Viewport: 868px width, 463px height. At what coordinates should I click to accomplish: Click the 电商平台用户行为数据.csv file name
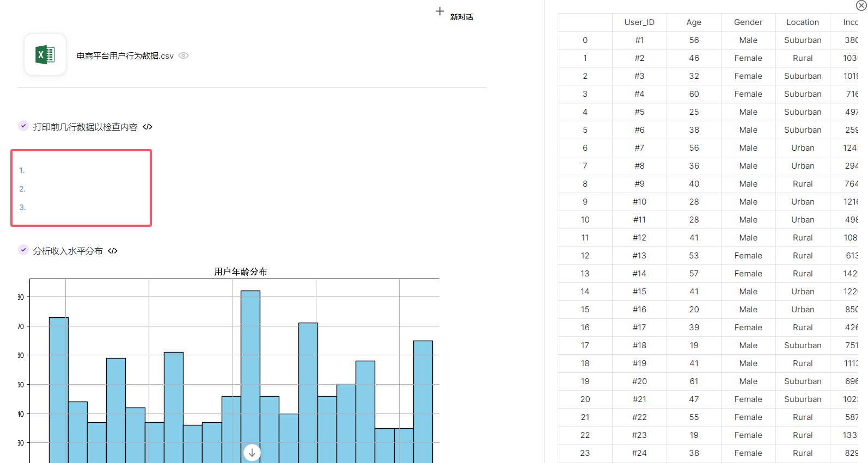pyautogui.click(x=125, y=56)
